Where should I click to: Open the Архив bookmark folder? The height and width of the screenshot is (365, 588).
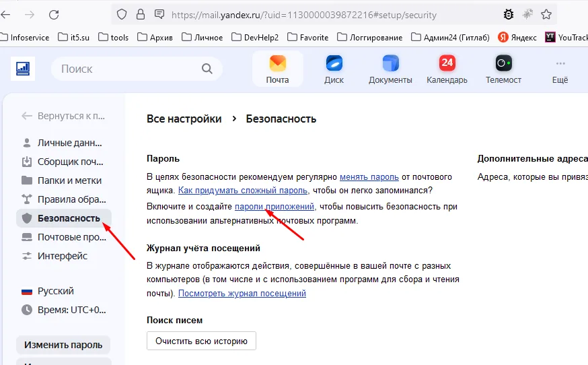[155, 37]
